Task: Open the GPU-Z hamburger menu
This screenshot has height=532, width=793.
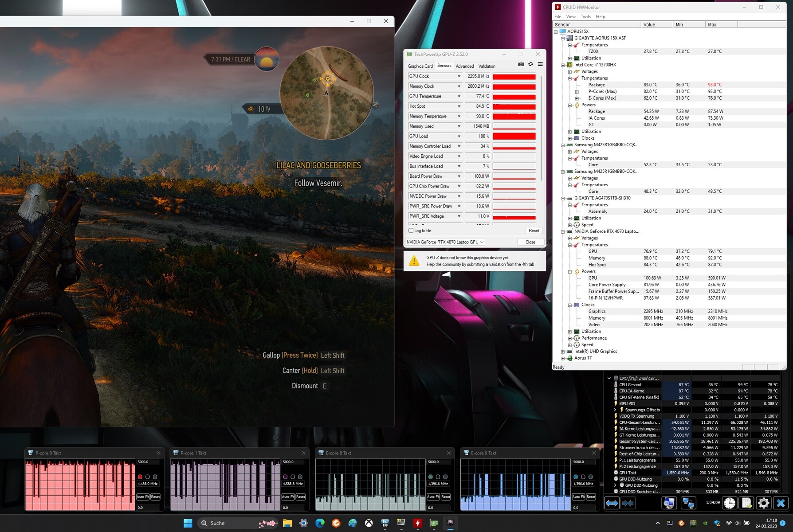Action: coord(540,64)
